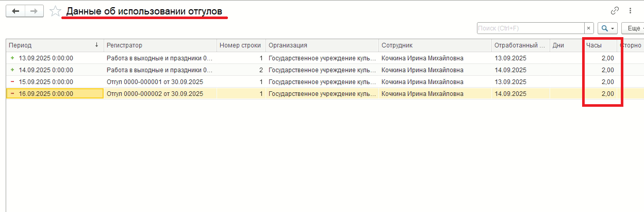Clear search field with the x button
Screen dimensions: 644x212
[x=589, y=28]
